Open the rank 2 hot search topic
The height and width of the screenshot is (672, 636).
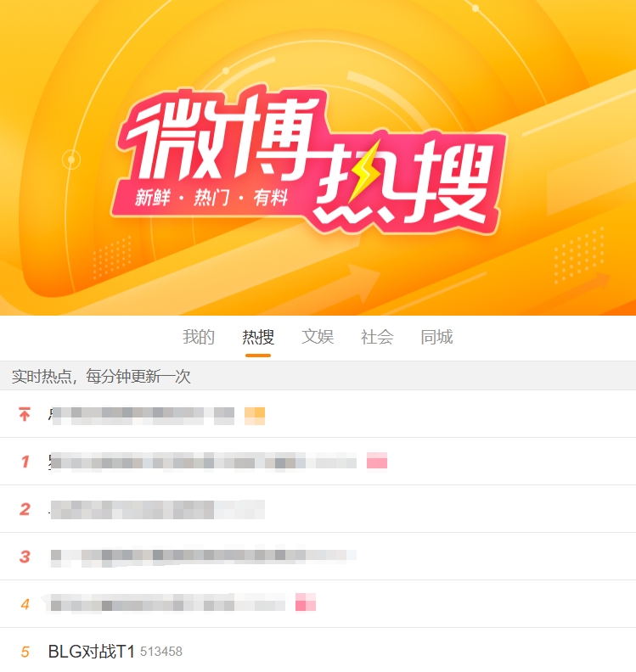coord(156,509)
